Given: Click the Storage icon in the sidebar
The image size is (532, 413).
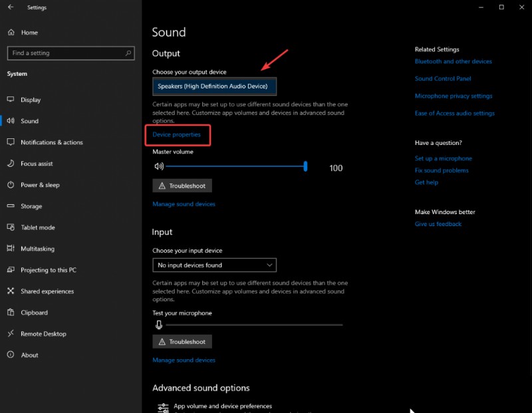Looking at the screenshot, I should (11, 206).
